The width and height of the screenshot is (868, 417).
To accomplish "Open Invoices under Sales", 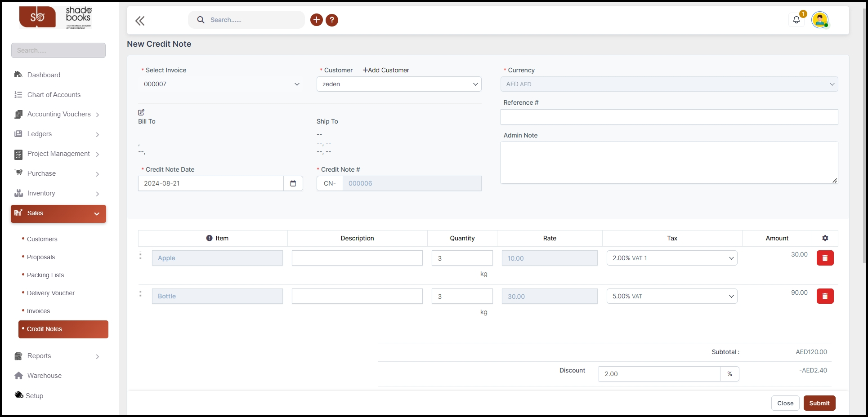I will [x=38, y=311].
